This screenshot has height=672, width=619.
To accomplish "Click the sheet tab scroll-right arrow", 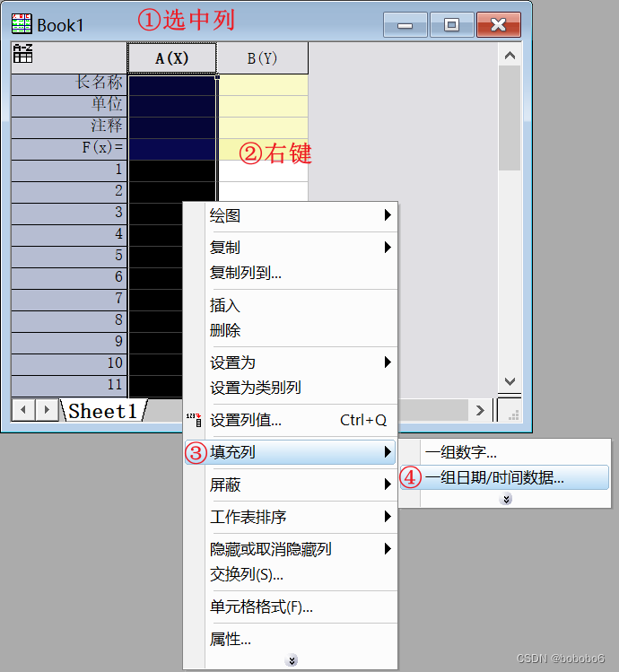I will [47, 410].
